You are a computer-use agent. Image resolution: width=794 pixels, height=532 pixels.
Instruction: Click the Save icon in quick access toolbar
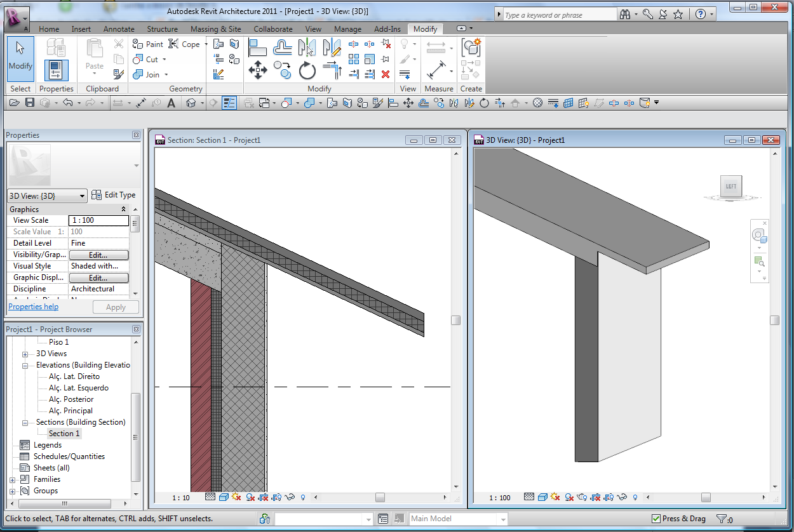point(29,103)
